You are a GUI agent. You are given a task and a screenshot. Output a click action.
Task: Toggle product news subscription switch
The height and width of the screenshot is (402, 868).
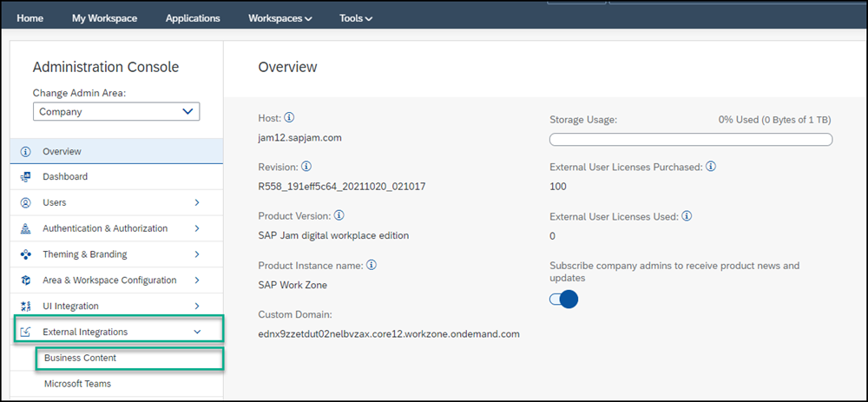click(563, 300)
